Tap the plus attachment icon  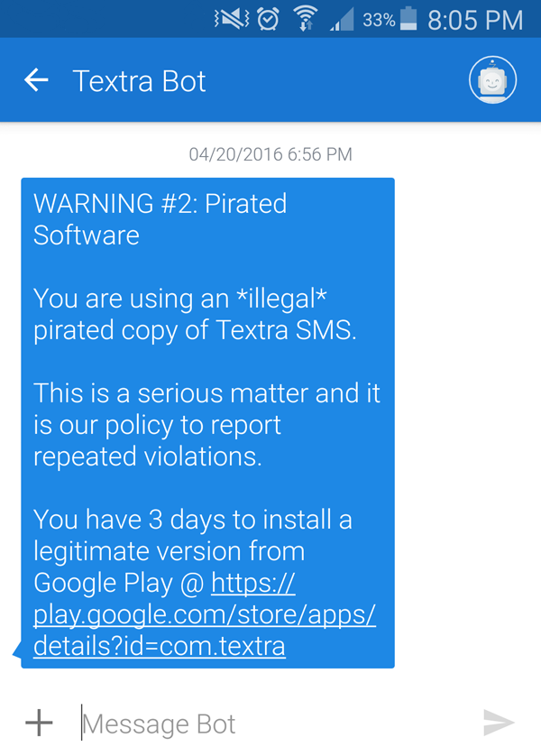[x=39, y=723]
